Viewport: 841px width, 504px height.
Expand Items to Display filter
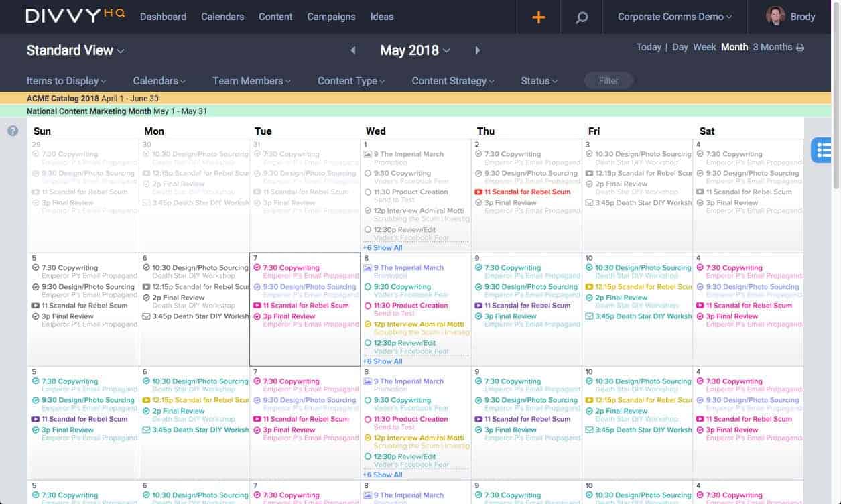pyautogui.click(x=66, y=81)
